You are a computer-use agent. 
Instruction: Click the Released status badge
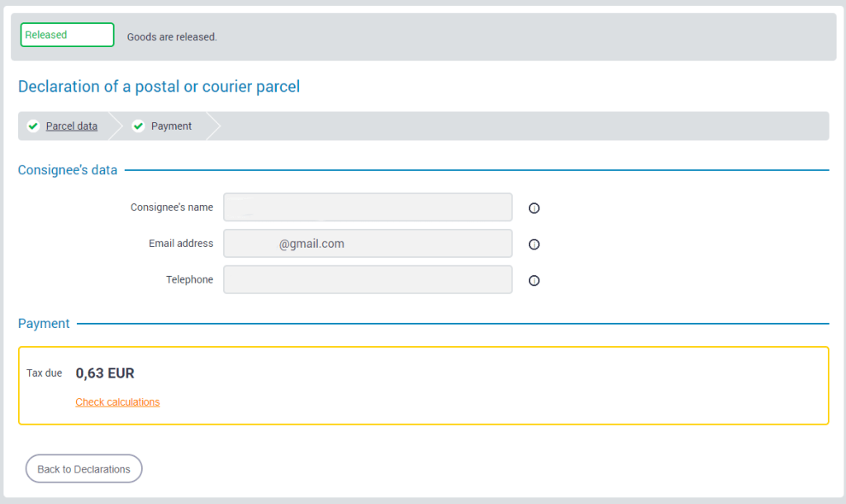(x=67, y=35)
